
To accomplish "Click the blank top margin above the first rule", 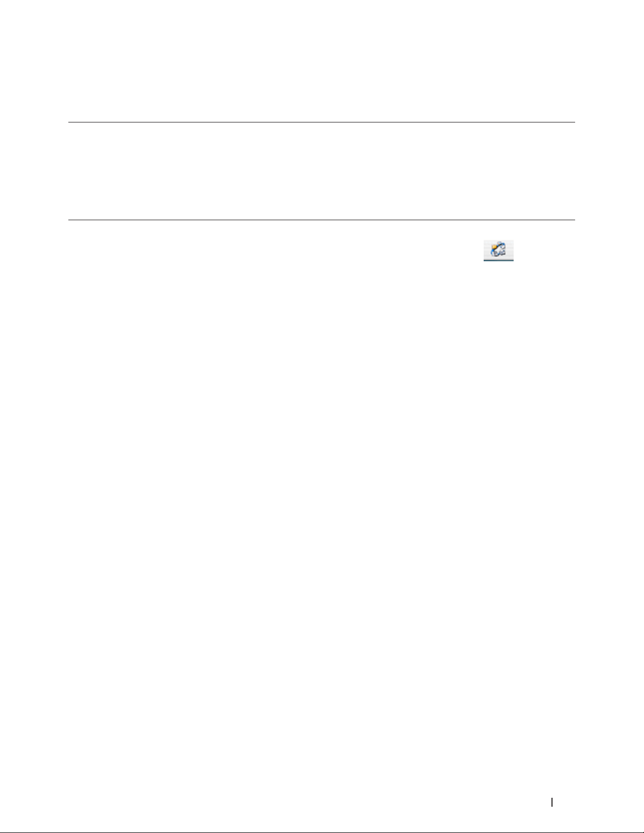I will pos(322,60).
